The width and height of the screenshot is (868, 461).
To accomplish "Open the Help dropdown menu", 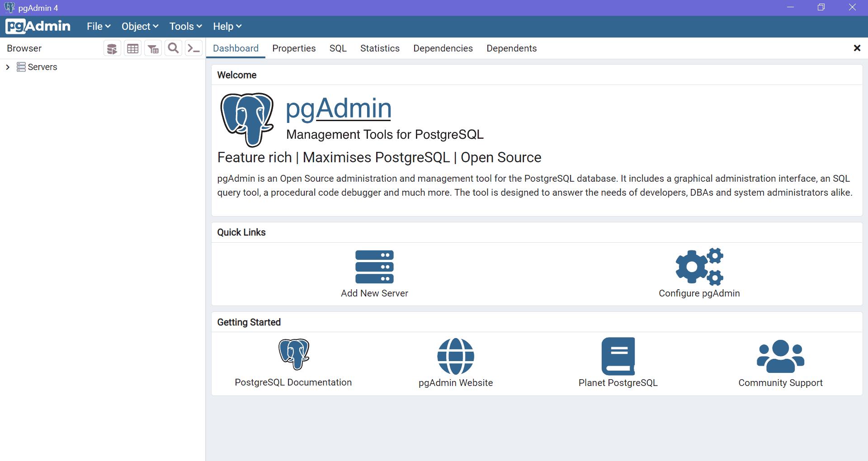I will point(226,26).
